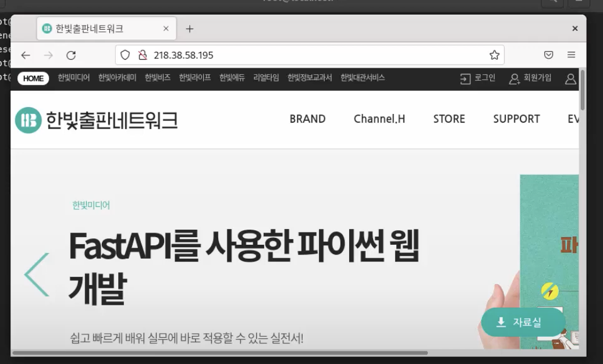This screenshot has width=603, height=364.
Task: Open the 한빛아카데미 top nav link
Action: pos(118,78)
